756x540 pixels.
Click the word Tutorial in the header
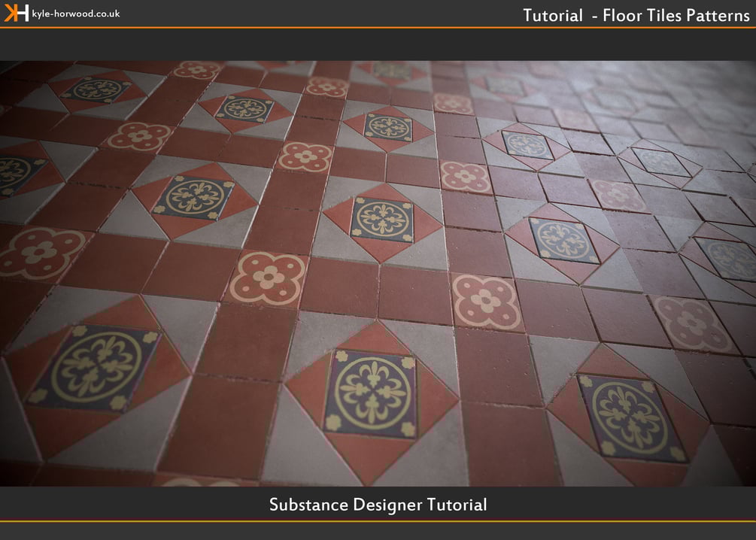point(553,16)
